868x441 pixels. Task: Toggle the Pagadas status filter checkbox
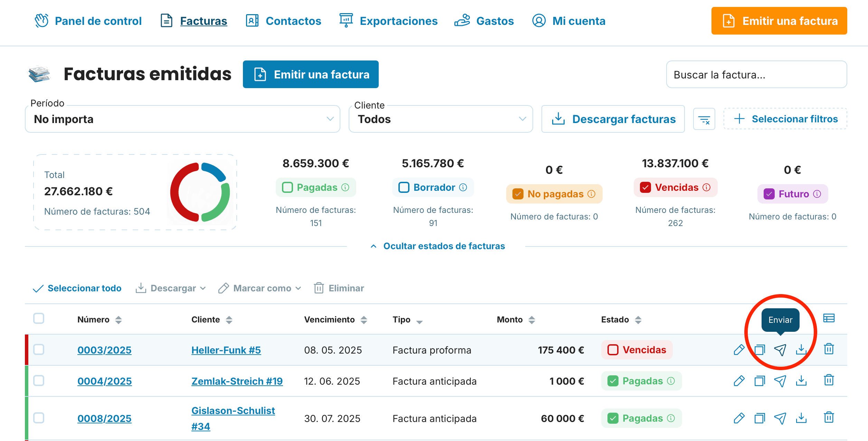(x=287, y=187)
